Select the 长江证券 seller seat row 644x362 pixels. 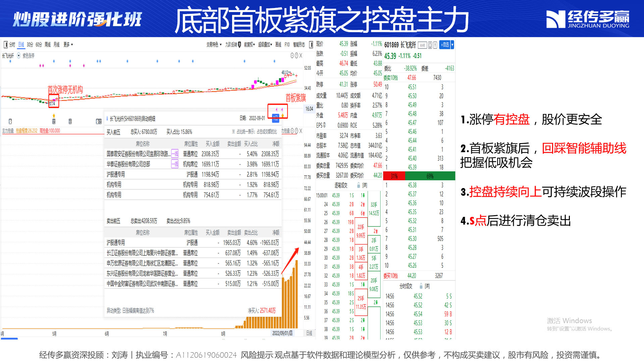tap(193, 253)
